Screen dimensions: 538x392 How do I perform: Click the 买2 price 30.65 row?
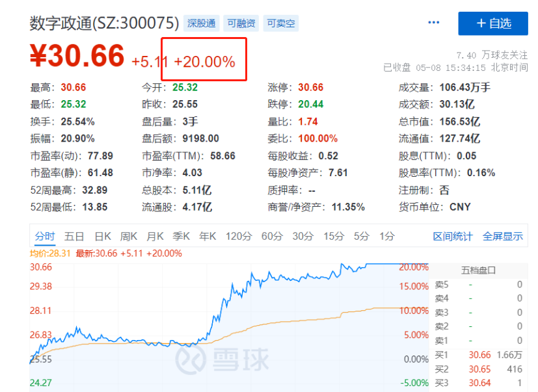[478, 369]
